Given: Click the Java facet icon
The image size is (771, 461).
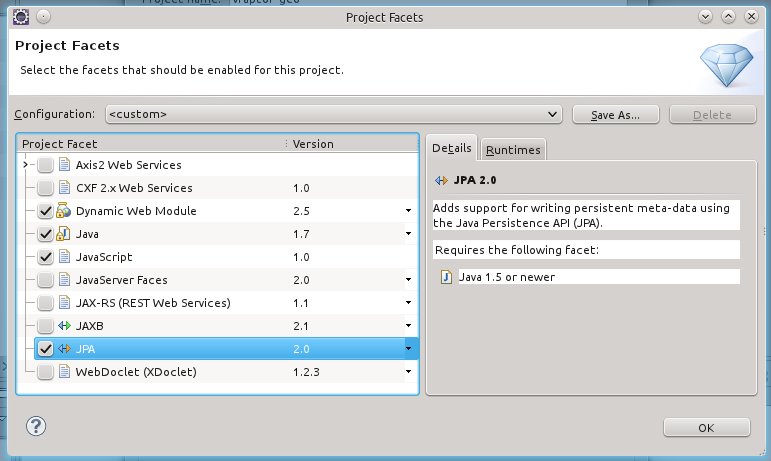Looking at the screenshot, I should [x=63, y=233].
